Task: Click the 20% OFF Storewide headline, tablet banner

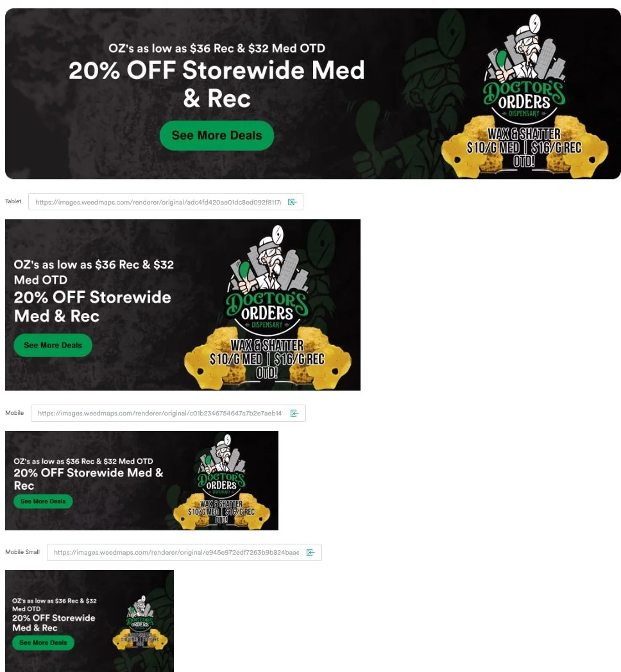Action: coord(92,307)
